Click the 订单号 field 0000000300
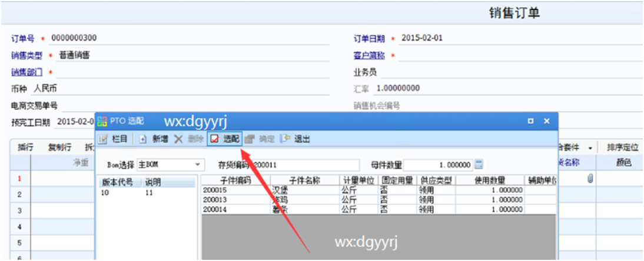 click(x=190, y=38)
